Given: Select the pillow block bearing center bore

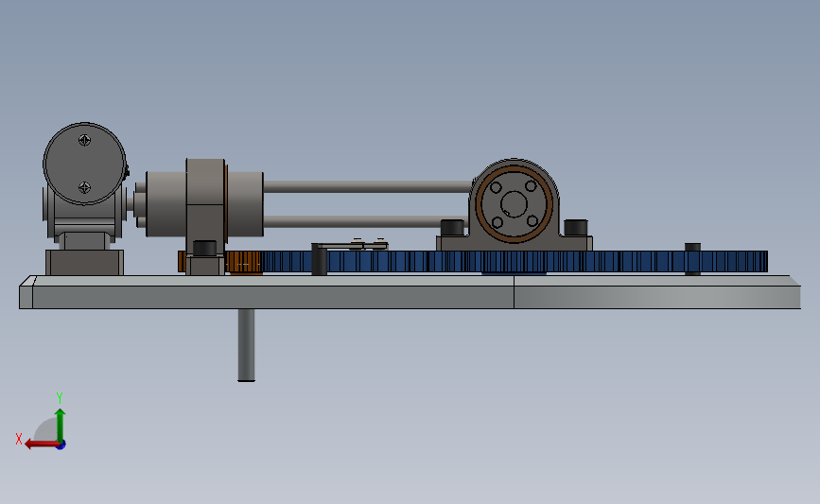Looking at the screenshot, I should pyautogui.click(x=514, y=204).
